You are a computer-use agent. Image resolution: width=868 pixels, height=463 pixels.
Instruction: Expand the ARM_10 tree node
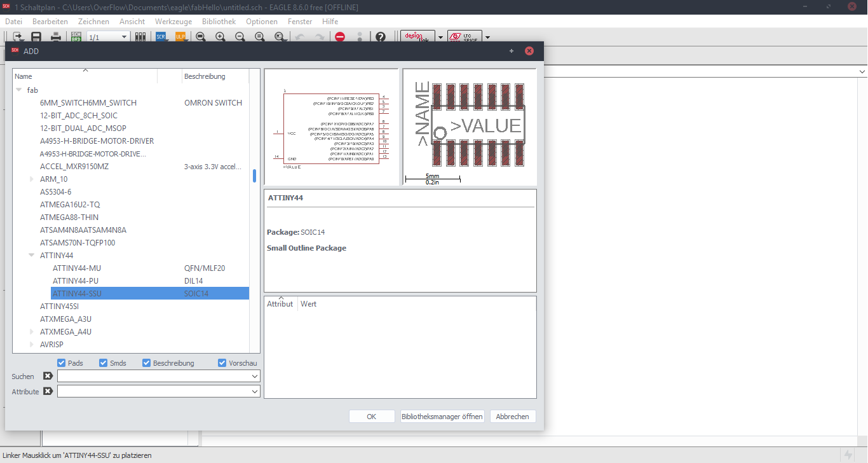32,179
